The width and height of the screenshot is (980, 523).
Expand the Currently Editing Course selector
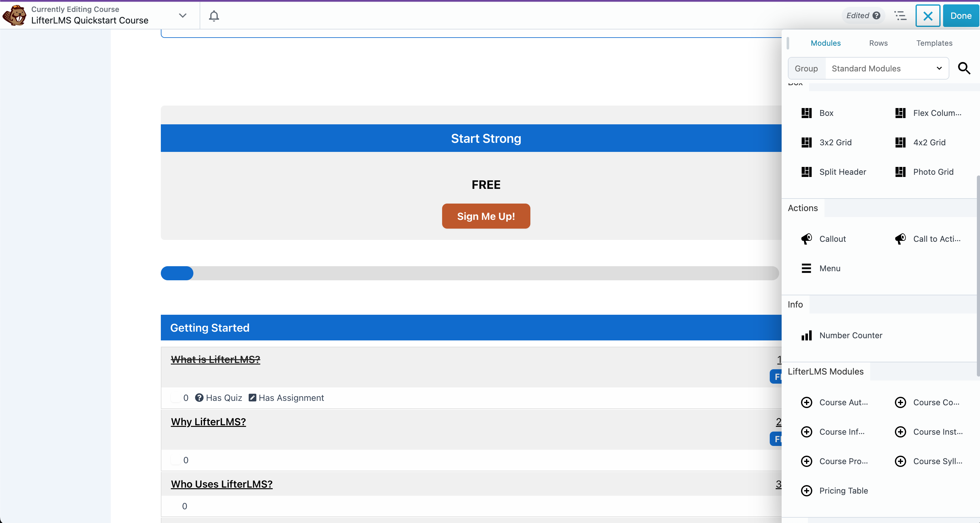pos(183,16)
